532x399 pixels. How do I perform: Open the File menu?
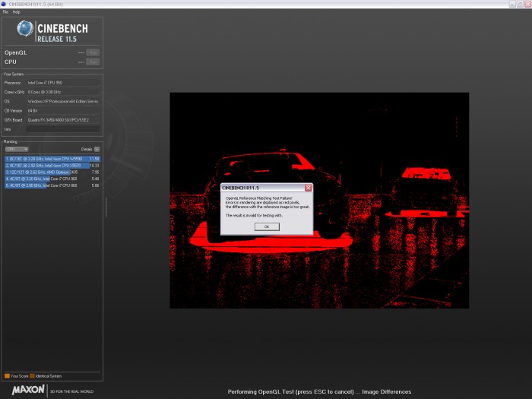click(x=5, y=12)
